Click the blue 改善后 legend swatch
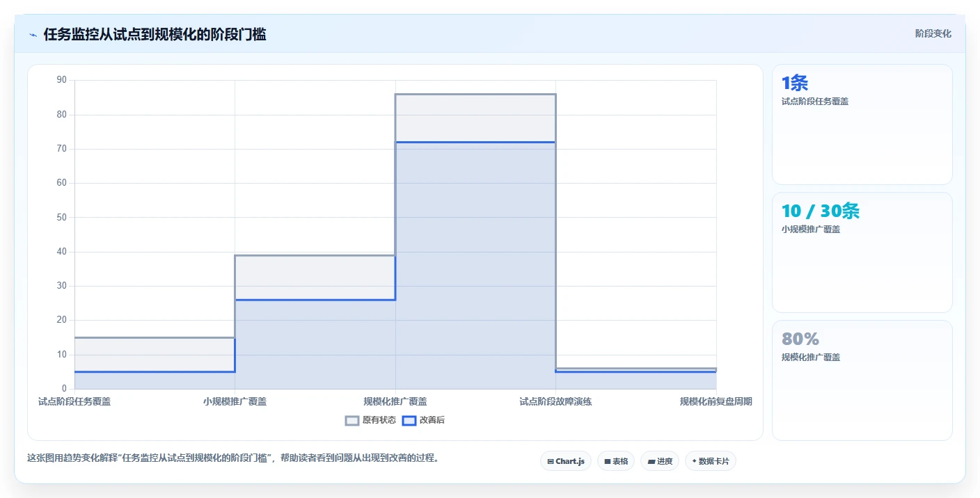This screenshot has height=498, width=980. click(410, 420)
